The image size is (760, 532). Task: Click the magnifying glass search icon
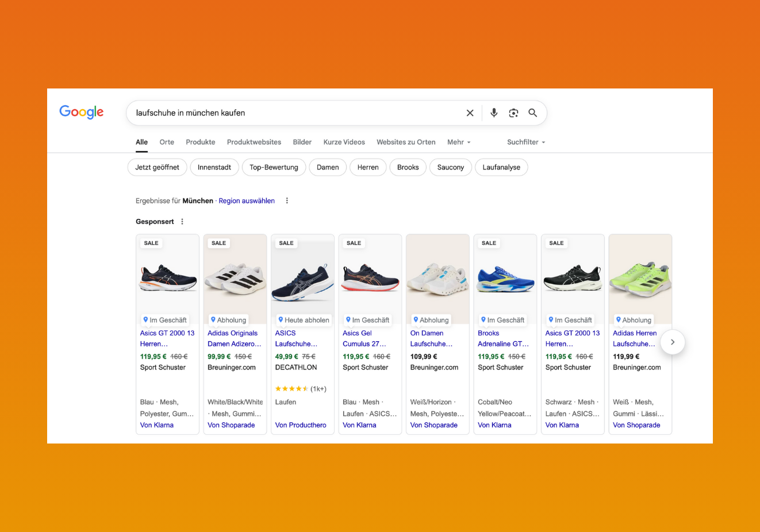(x=533, y=113)
